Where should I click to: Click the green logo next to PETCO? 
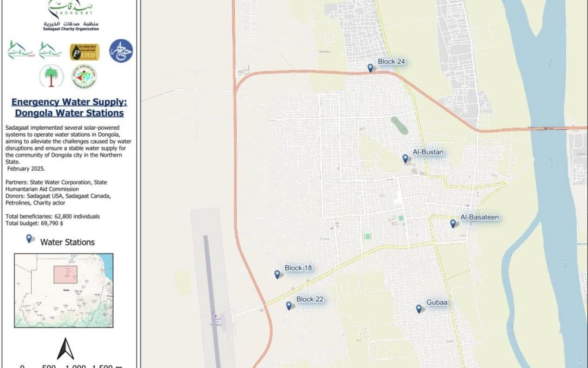click(50, 51)
